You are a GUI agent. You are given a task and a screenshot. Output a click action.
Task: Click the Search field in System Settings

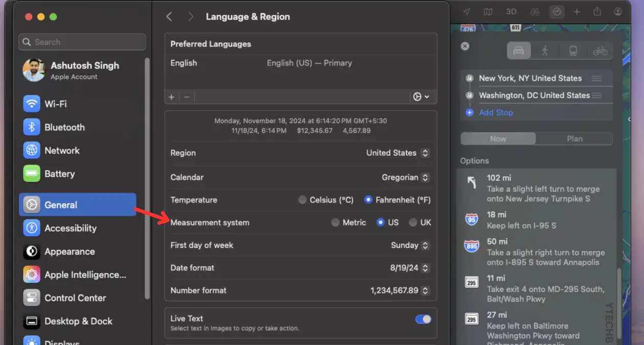click(82, 42)
